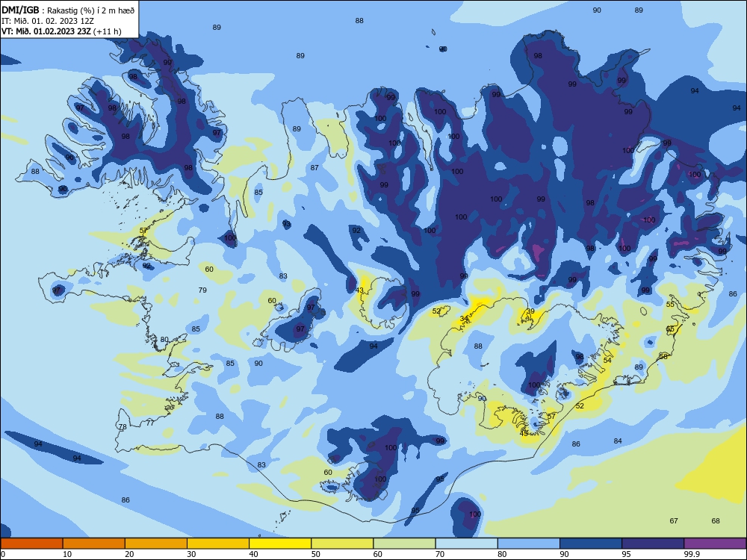
Task: Click the 40–50 bright yellow legend swatch
Action: coord(280,544)
